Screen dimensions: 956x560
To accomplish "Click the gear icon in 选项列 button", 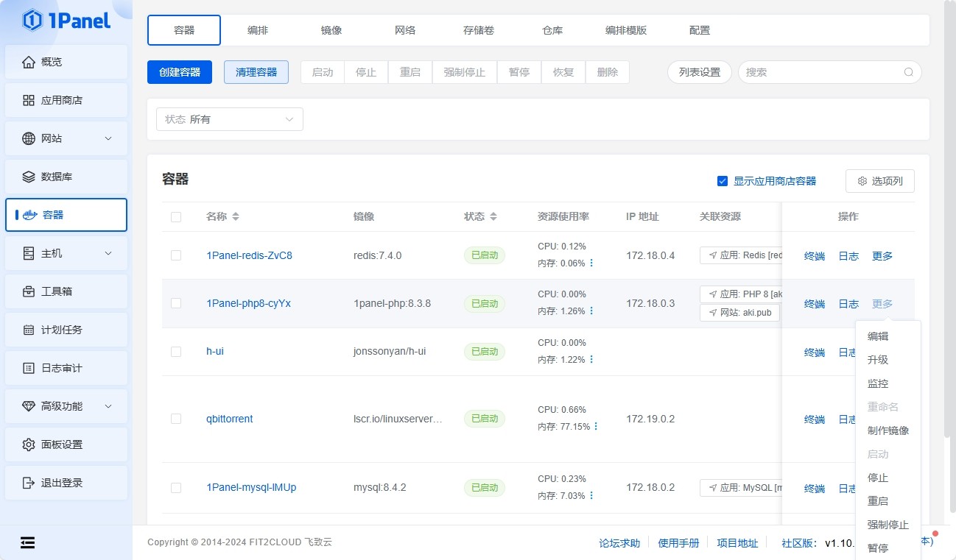I will point(862,181).
